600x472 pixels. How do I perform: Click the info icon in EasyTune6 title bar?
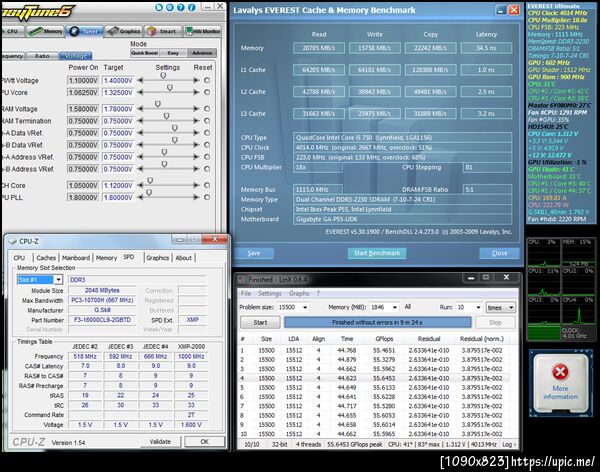192,7
